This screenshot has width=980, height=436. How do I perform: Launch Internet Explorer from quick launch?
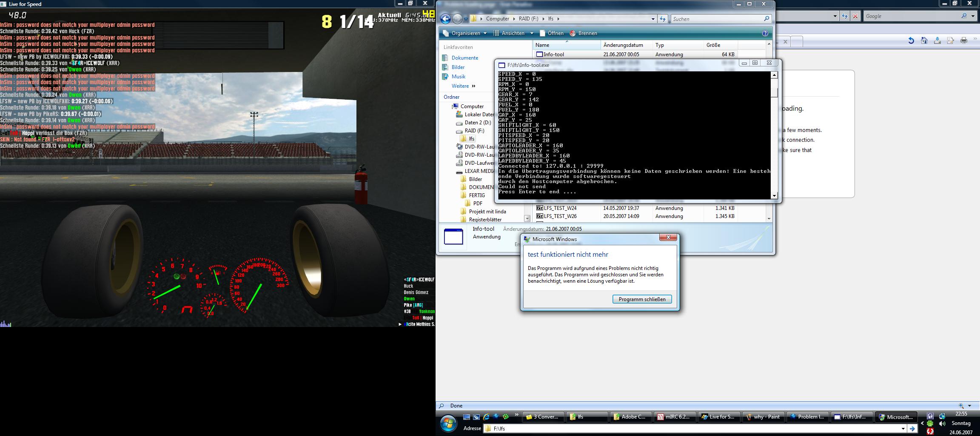(486, 417)
